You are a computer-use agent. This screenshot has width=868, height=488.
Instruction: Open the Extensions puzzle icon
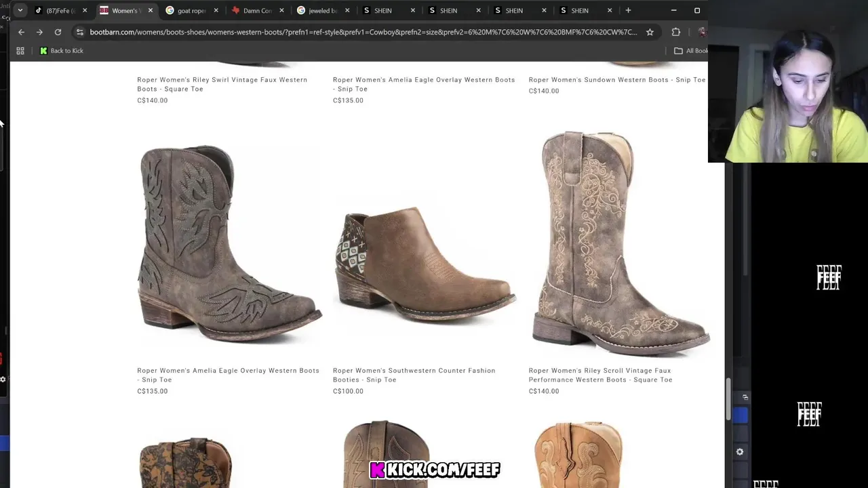[x=675, y=32]
